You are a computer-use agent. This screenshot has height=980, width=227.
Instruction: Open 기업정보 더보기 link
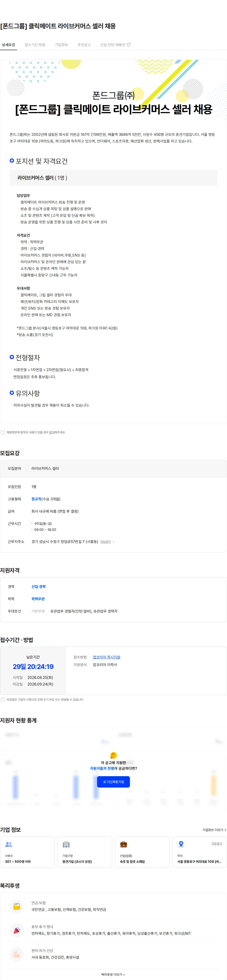tap(214, 830)
